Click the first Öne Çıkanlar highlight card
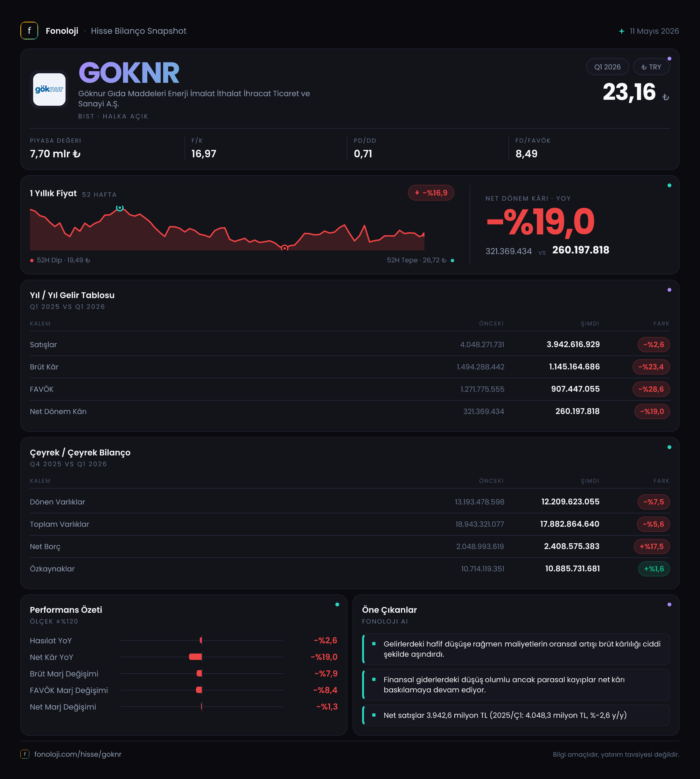 (516, 649)
